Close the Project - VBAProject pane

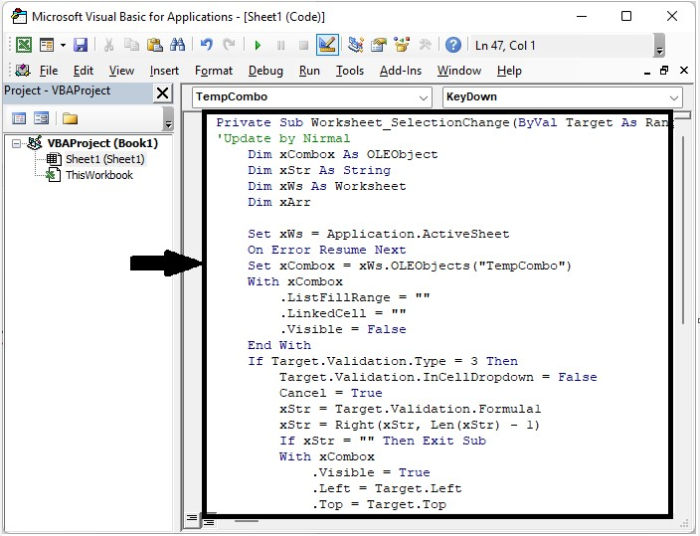[x=162, y=93]
